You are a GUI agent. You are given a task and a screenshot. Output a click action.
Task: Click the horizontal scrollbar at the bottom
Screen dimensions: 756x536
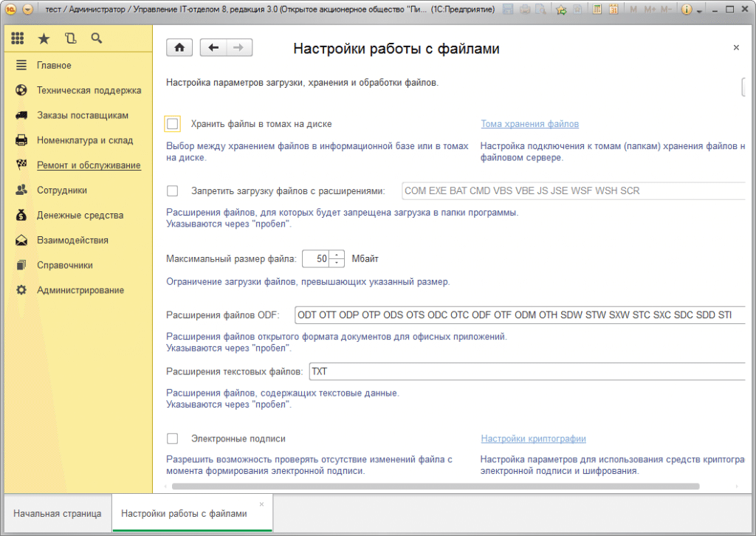click(x=436, y=487)
